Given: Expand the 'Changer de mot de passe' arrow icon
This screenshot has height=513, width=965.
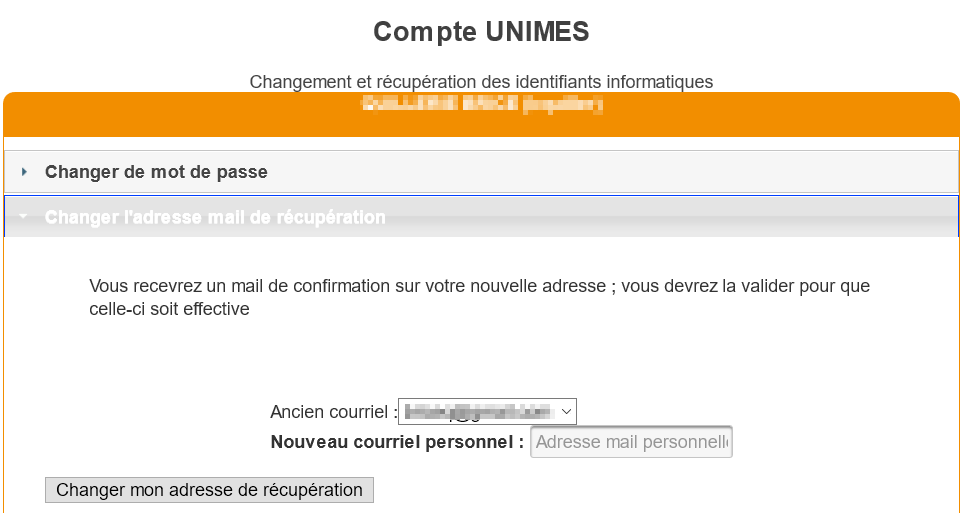Looking at the screenshot, I should click(x=24, y=172).
